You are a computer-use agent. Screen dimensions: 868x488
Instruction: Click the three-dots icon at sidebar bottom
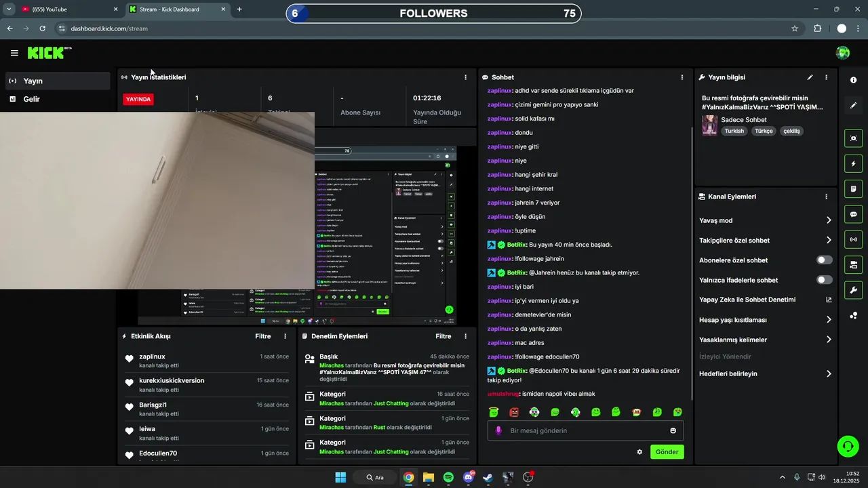(x=853, y=316)
